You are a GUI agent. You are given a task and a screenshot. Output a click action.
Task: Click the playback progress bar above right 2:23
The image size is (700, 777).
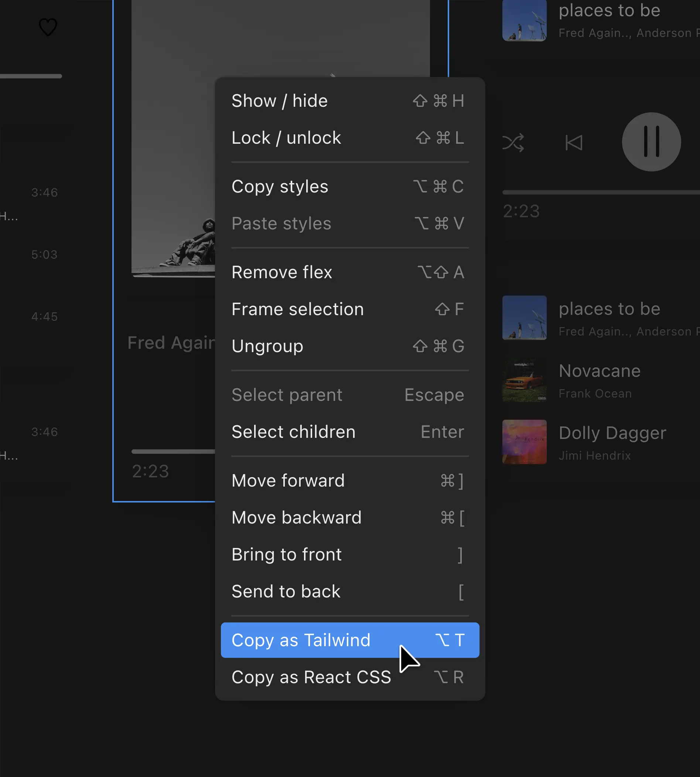[601, 192]
